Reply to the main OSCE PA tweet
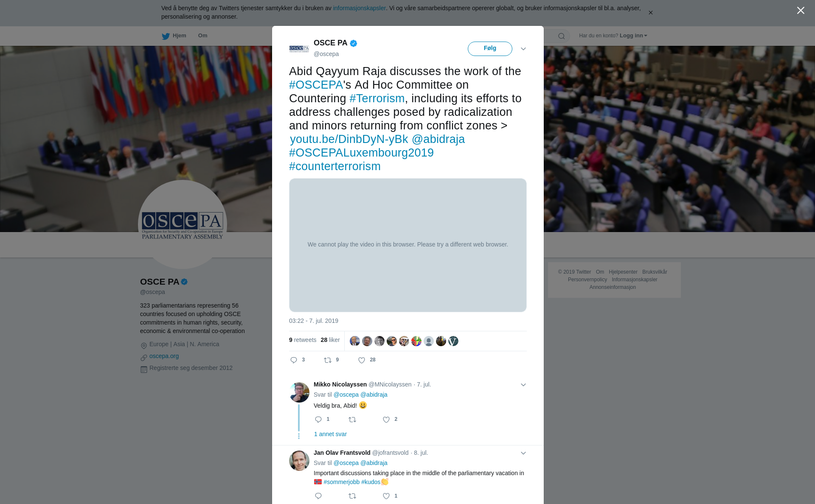 [294, 360]
